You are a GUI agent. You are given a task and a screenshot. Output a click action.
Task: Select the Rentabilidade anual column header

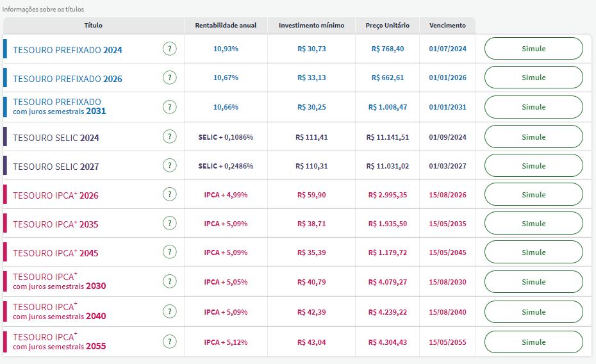pos(226,26)
